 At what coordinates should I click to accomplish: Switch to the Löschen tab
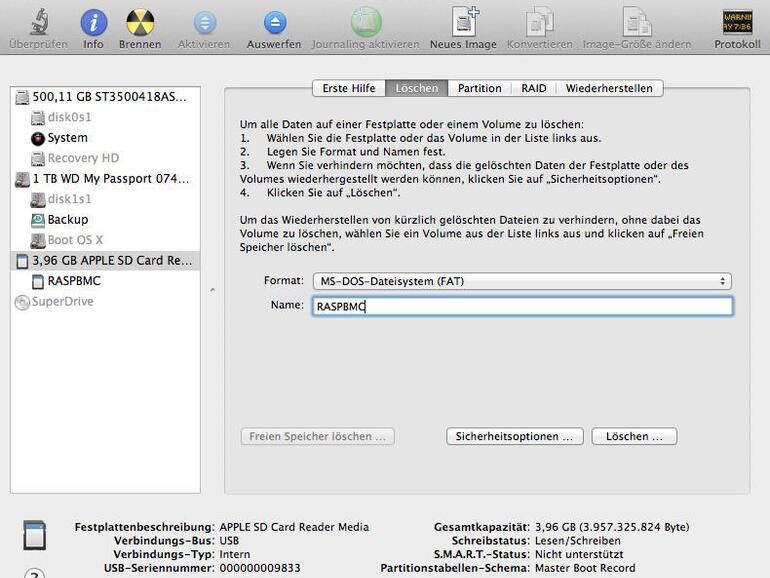(416, 88)
